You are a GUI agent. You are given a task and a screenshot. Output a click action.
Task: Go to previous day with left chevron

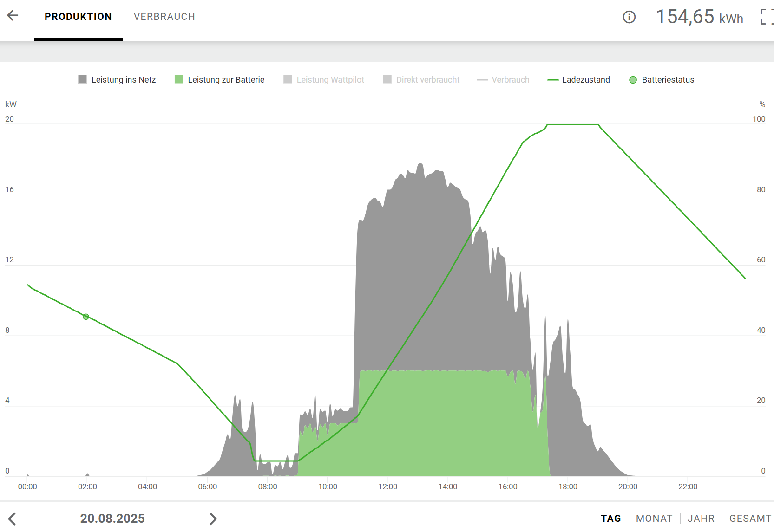13,519
